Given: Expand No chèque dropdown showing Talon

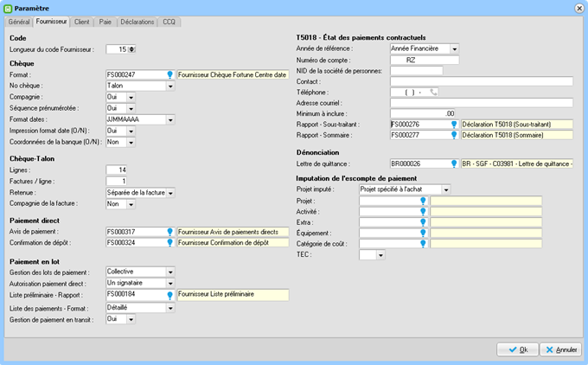Looking at the screenshot, I should tap(170, 86).
